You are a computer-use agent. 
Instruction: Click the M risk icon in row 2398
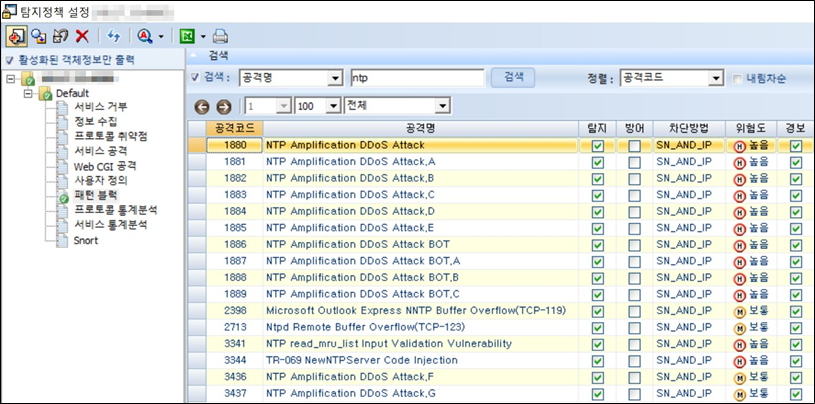pyautogui.click(x=739, y=312)
